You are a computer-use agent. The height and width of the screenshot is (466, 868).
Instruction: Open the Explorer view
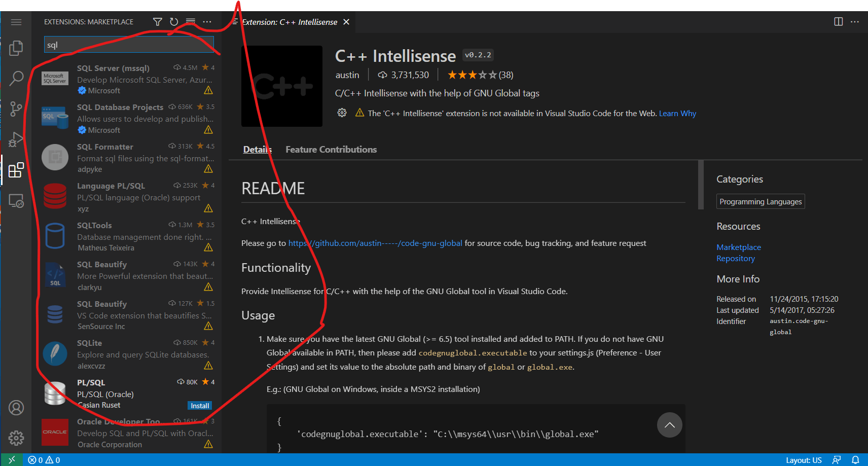[x=16, y=48]
